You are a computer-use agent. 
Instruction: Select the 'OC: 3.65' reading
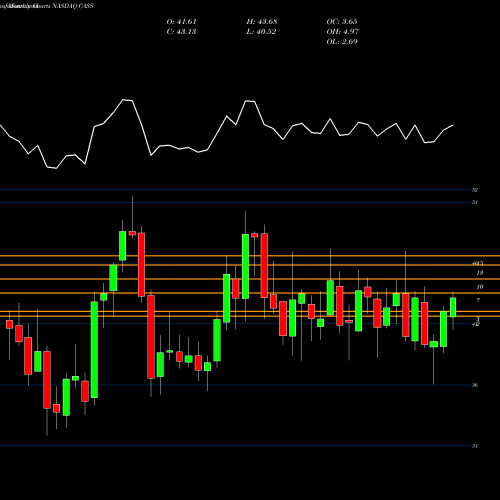pos(342,22)
